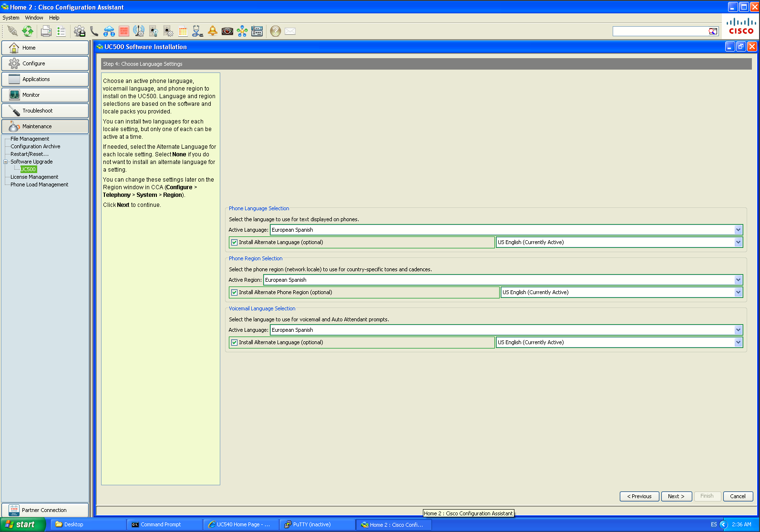Switch to UC540 Home Page taskbar item
The image size is (760, 532).
click(241, 524)
